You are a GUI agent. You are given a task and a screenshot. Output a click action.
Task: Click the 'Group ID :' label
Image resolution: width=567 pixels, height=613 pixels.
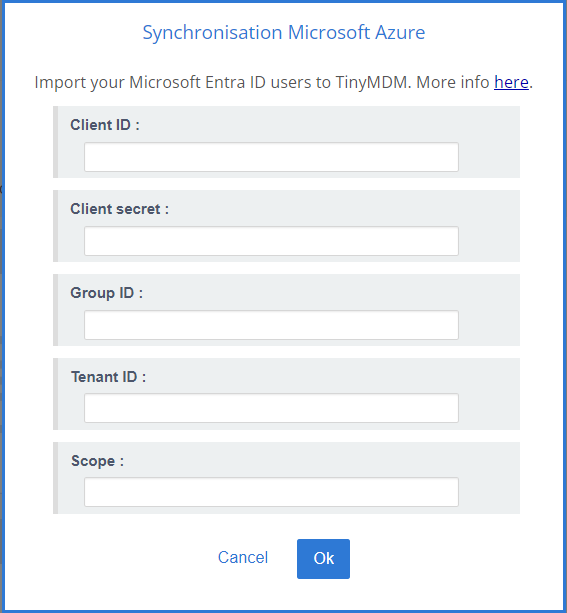click(106, 293)
